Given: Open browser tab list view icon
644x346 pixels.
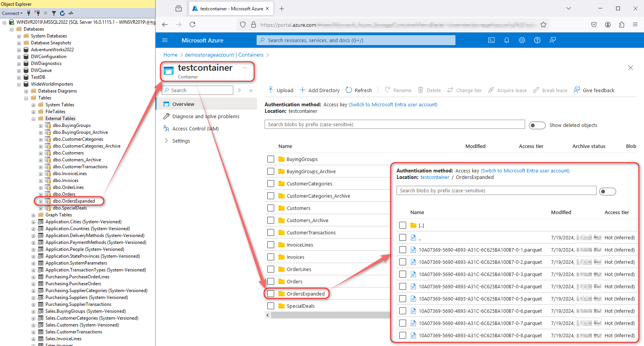Looking at the screenshot, I should point(179,8).
